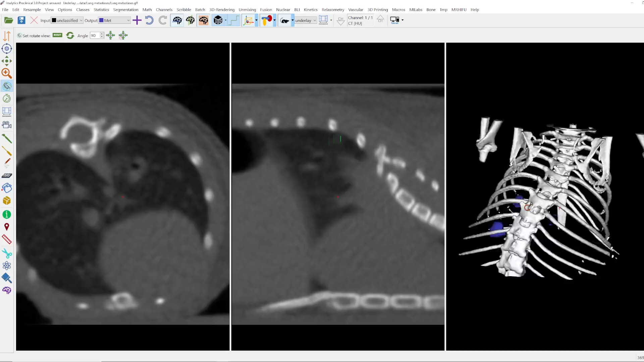Viewport: 644px width, 362px height.
Task: Click the window-with-ruler layout icon in sidebar
Action: pyautogui.click(x=7, y=112)
